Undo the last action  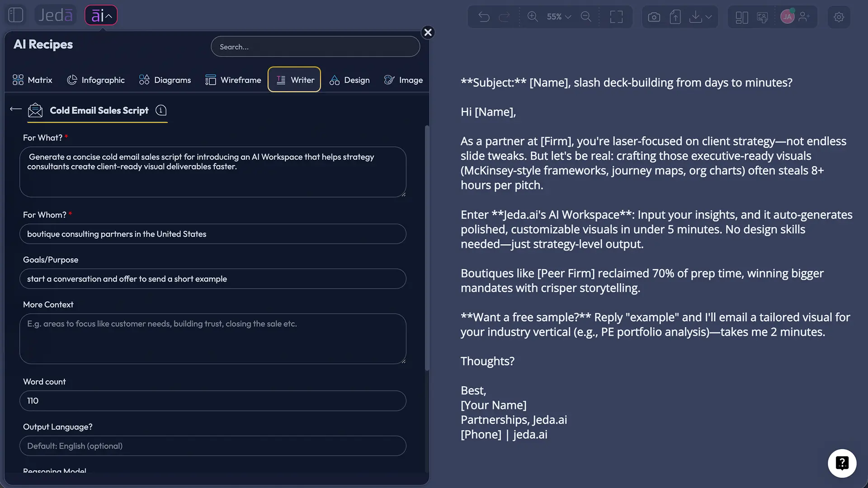coord(484,17)
